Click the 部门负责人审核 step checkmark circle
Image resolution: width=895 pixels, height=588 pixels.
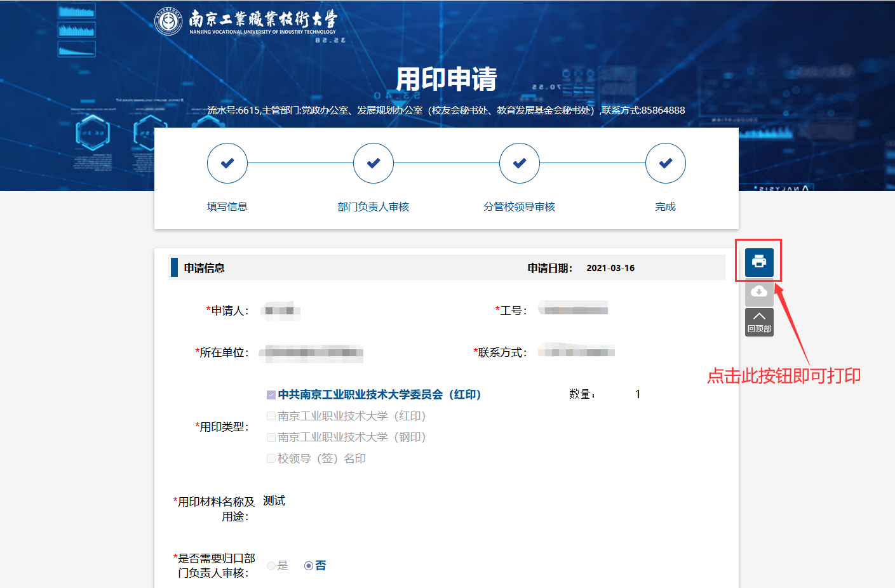[373, 163]
